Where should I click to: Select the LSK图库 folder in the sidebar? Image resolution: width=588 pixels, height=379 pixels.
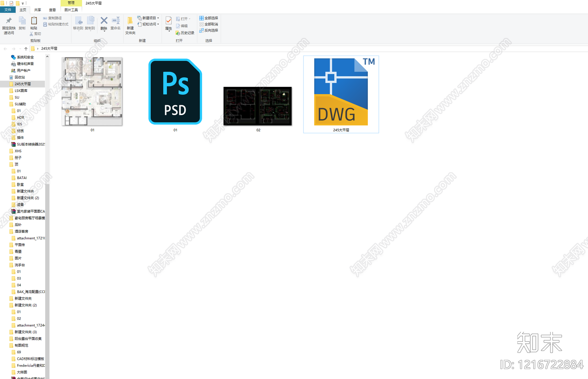pyautogui.click(x=21, y=91)
